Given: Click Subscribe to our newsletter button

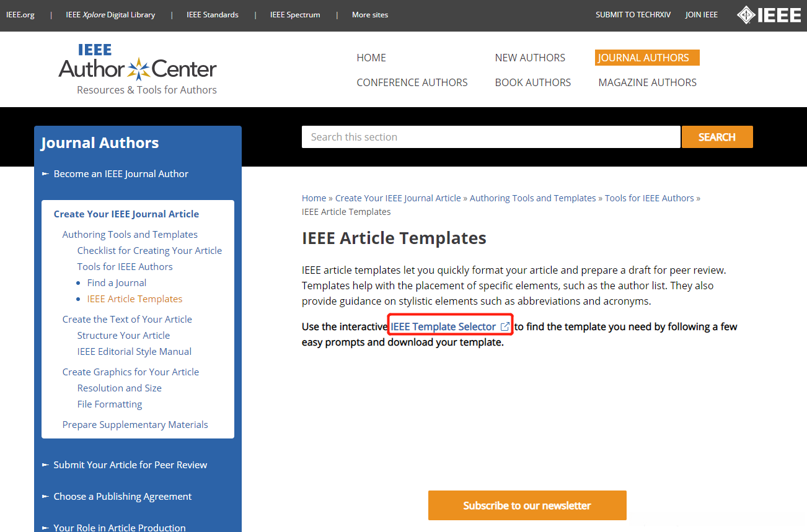Looking at the screenshot, I should point(527,505).
